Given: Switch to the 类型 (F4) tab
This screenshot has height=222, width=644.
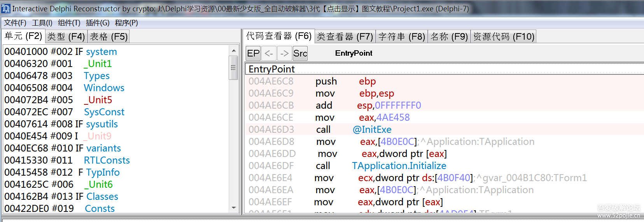Looking at the screenshot, I should click(x=66, y=37).
